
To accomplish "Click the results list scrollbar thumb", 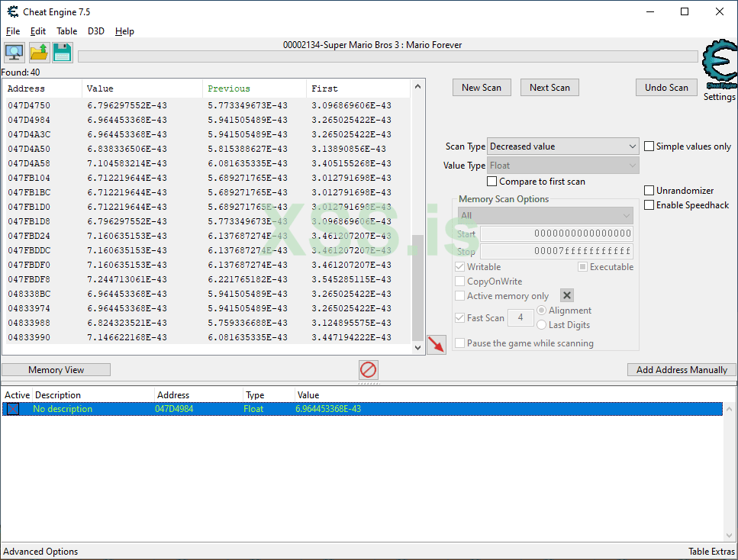I will click(x=417, y=287).
